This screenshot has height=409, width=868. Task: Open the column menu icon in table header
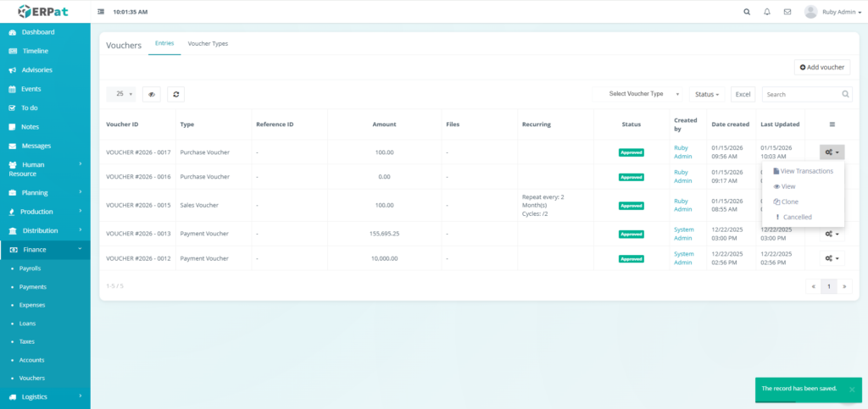coord(832,124)
